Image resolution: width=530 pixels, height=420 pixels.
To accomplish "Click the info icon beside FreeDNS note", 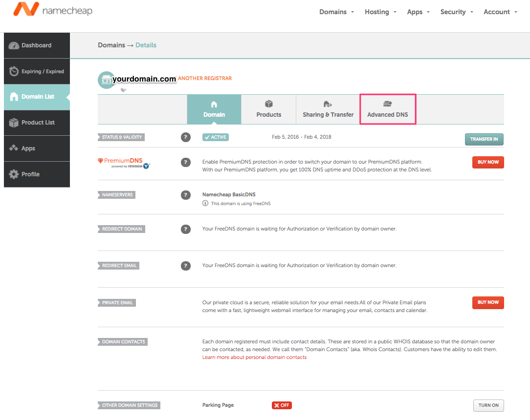I will click(205, 203).
